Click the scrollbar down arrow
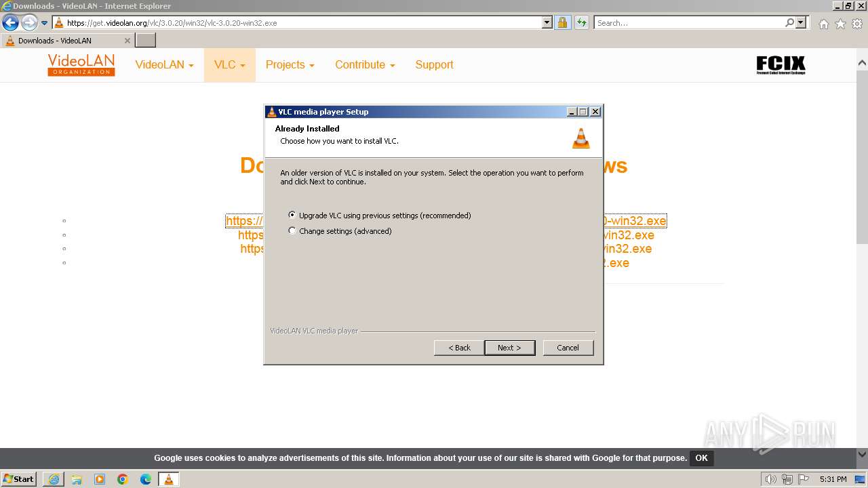The height and width of the screenshot is (488, 868). (x=862, y=454)
